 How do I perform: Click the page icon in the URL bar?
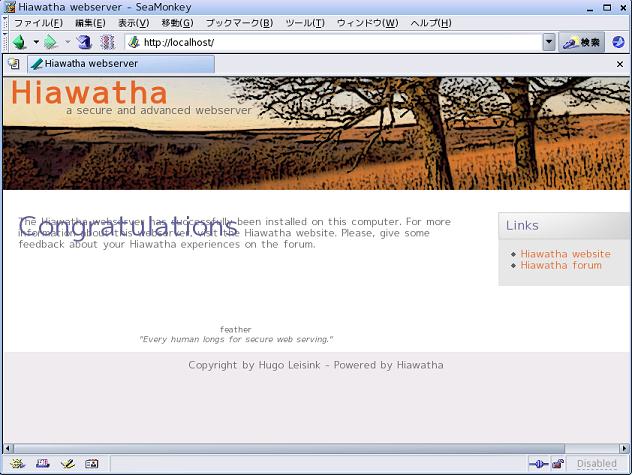(x=134, y=42)
